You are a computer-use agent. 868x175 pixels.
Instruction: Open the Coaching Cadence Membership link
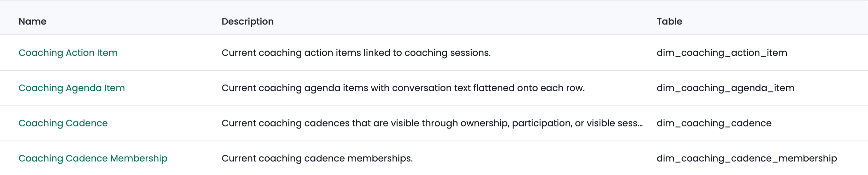coord(93,158)
